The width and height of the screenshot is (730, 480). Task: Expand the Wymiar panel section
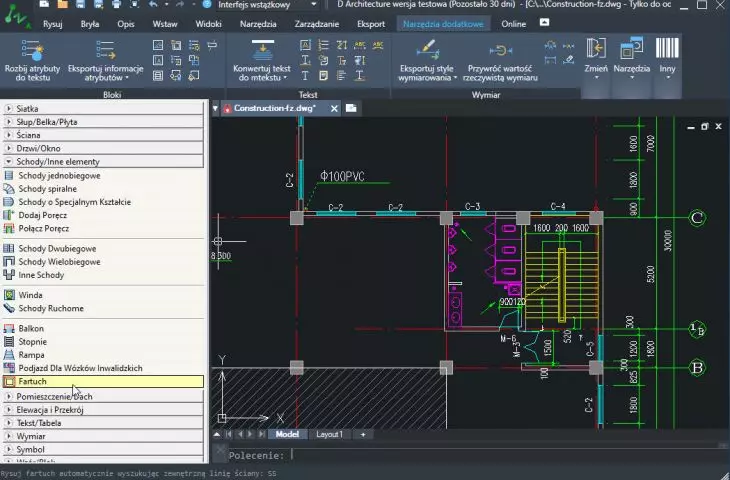pos(103,436)
